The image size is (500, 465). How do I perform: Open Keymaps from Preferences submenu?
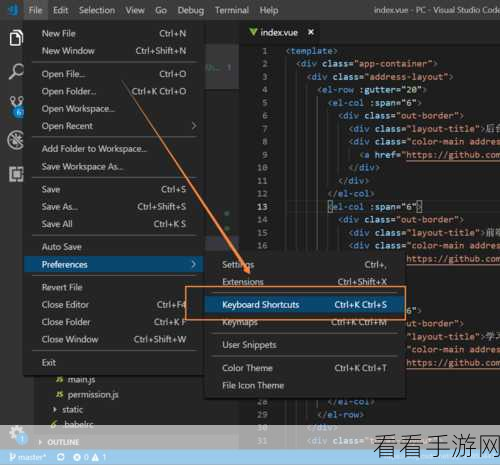pos(305,322)
